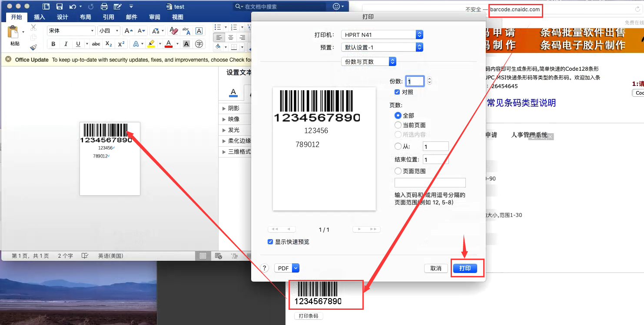Screen dimensions: 644x325
Task: Click the character border A icon
Action: click(x=199, y=31)
